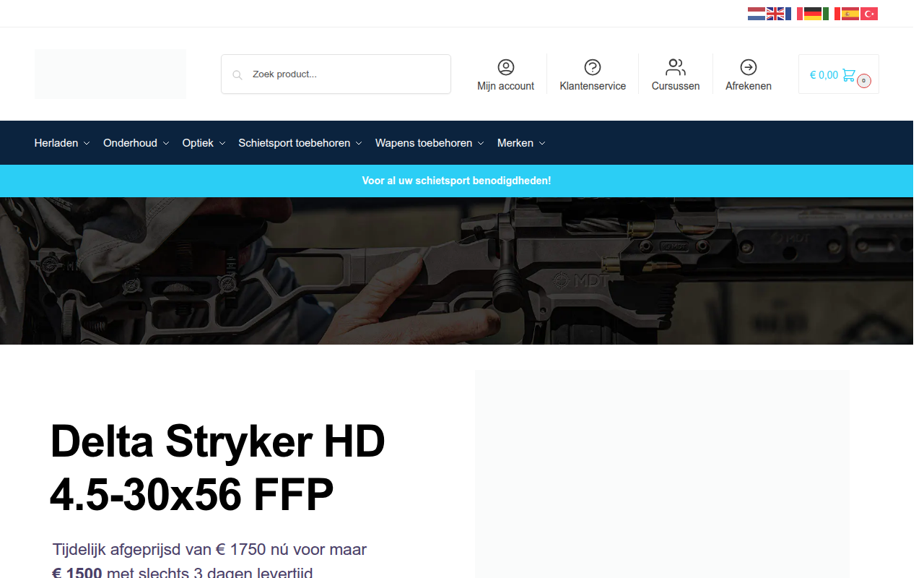Open the Onderhoud menu
This screenshot has height=578, width=924.
(136, 143)
